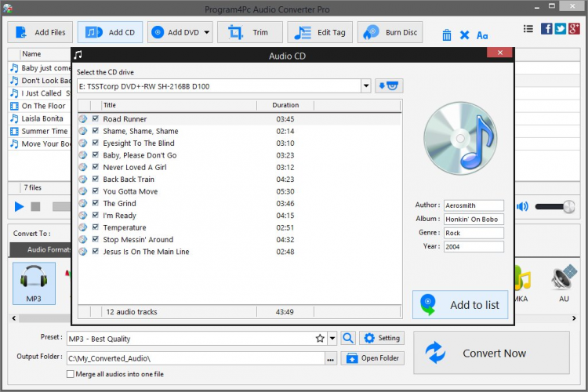Click the format list left scroll arrow
The height and width of the screenshot is (392, 588).
(14, 318)
